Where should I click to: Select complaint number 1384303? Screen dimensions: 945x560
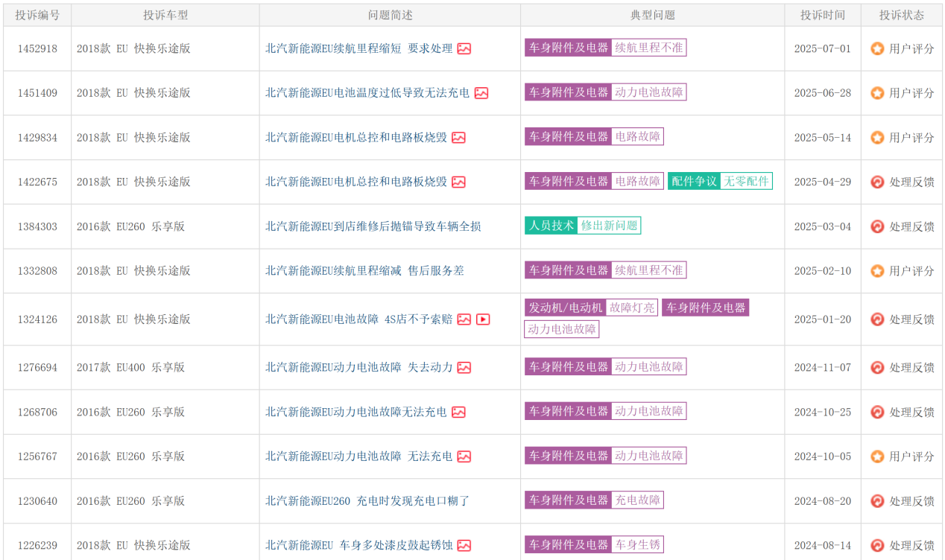pyautogui.click(x=37, y=226)
